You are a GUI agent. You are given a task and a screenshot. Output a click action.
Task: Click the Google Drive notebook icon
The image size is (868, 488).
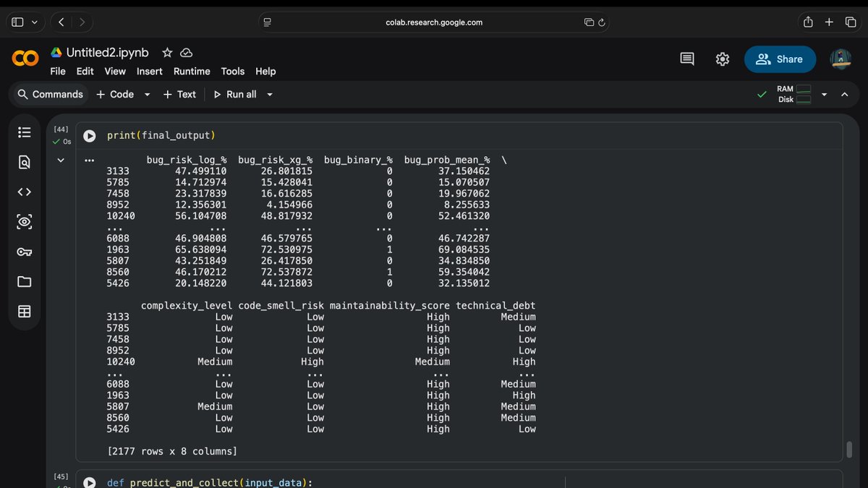pyautogui.click(x=56, y=53)
